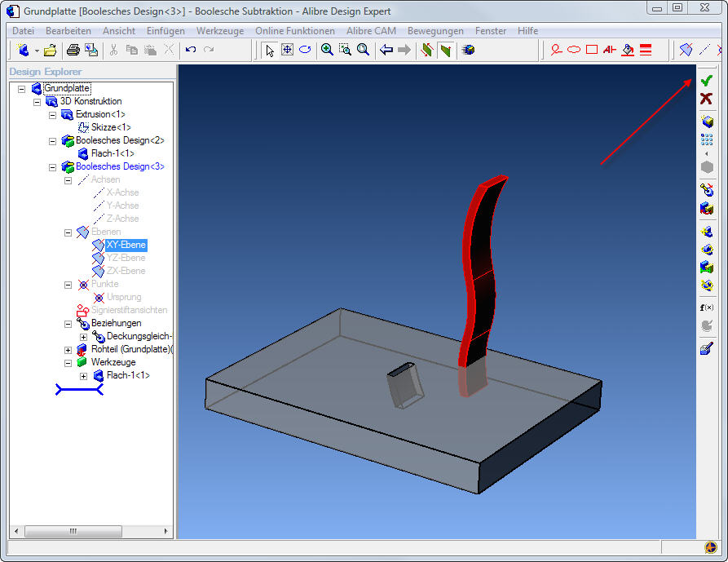Click the Print icon
The image size is (728, 562).
point(73,50)
